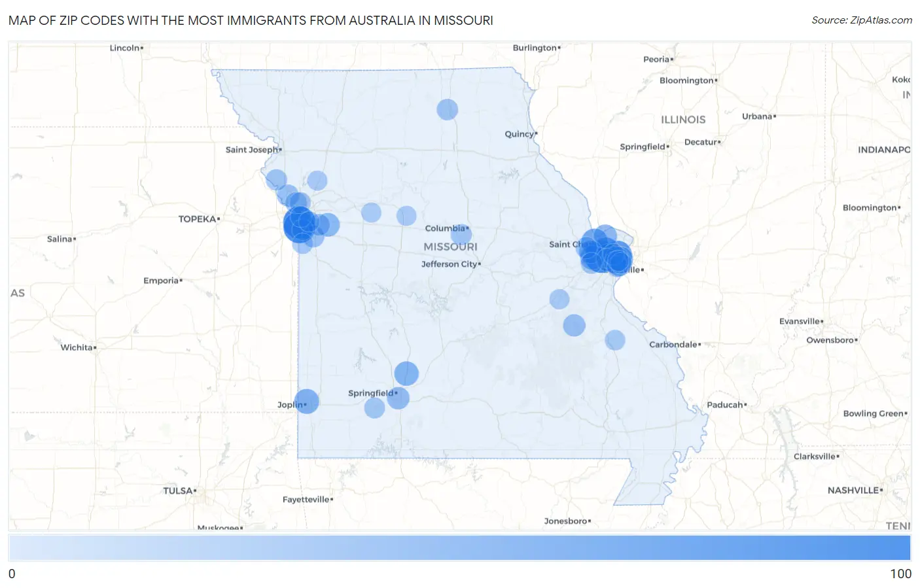The image size is (920, 588).
Task: Click the bubble marker west of Columbia
Action: coord(406,216)
